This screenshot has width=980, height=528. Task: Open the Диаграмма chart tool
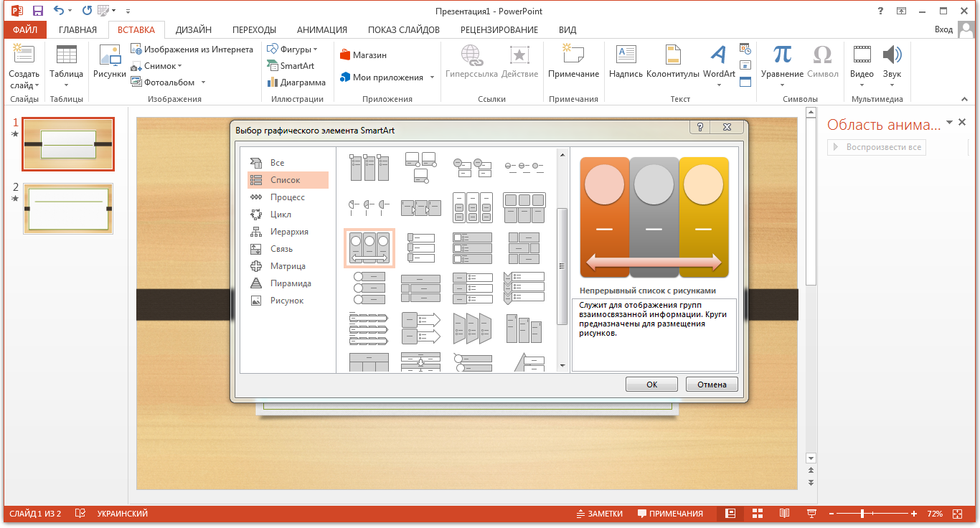pyautogui.click(x=296, y=82)
